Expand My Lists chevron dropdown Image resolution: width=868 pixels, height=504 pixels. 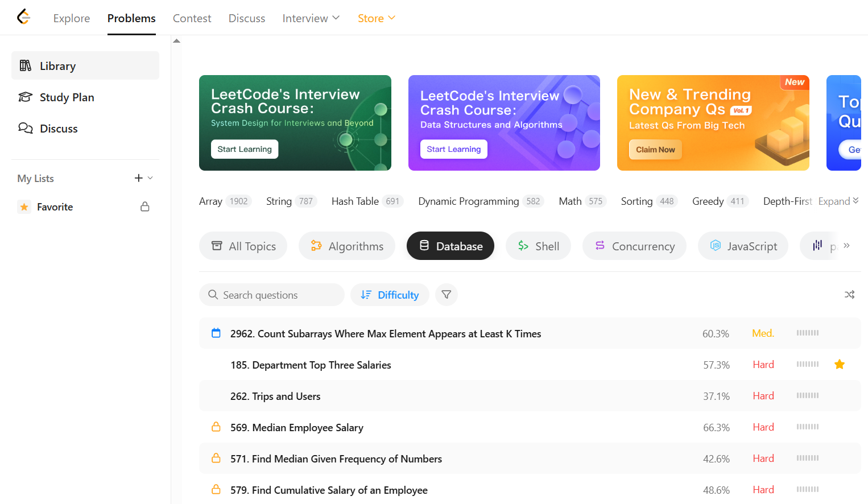pyautogui.click(x=150, y=178)
